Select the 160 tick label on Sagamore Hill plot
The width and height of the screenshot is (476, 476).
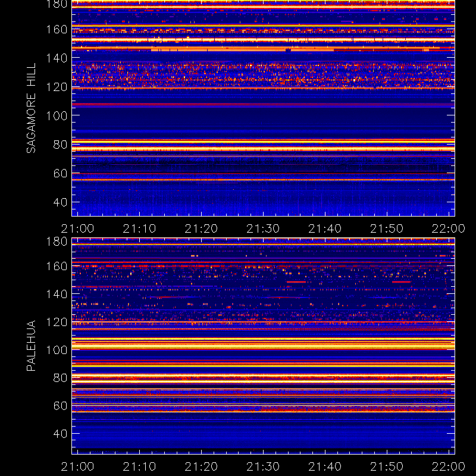[x=57, y=30]
